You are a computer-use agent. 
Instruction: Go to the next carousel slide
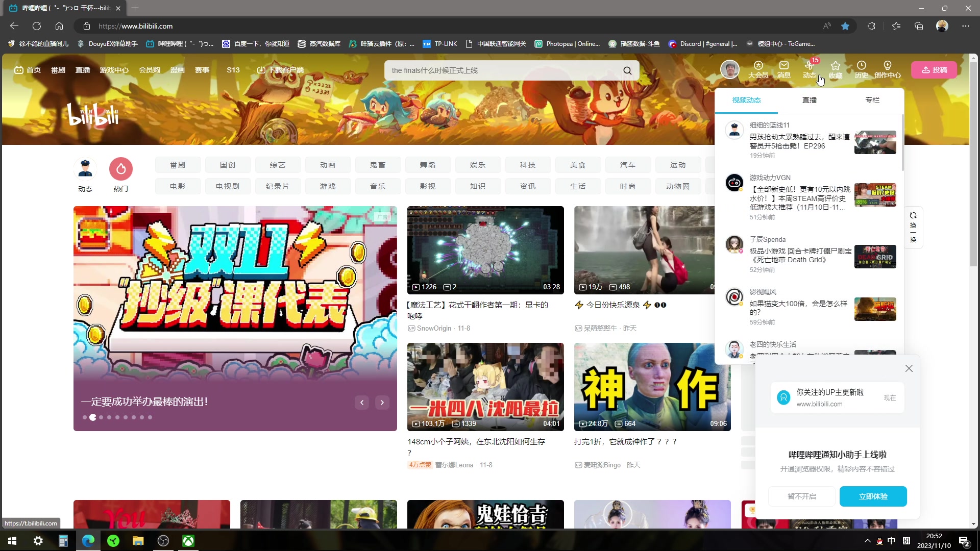click(382, 403)
